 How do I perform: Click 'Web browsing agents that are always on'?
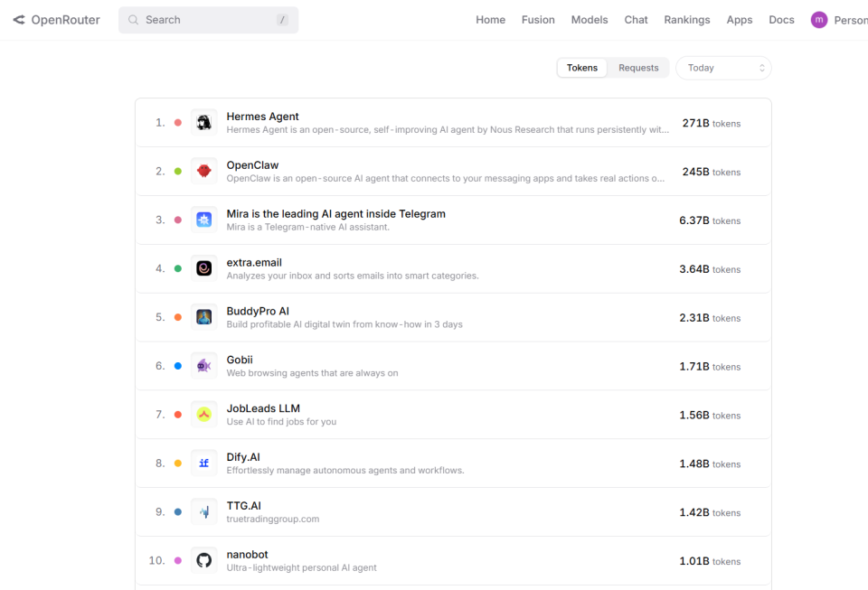tap(312, 373)
